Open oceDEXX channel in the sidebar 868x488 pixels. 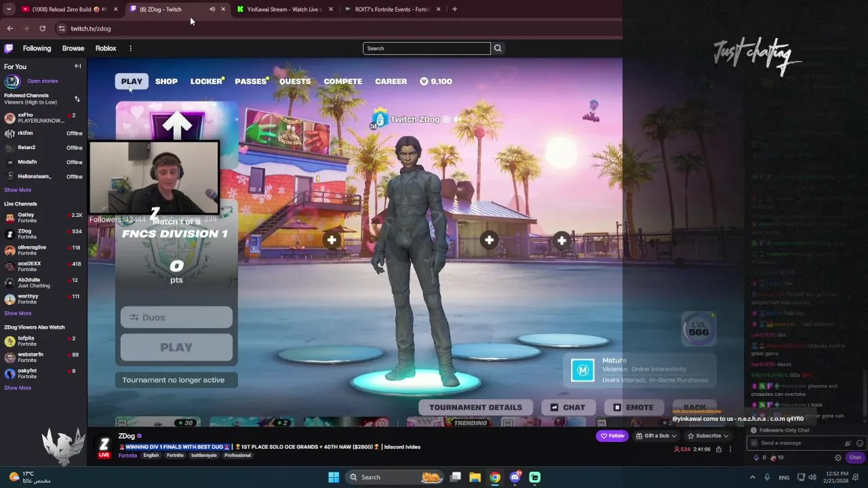coord(43,266)
